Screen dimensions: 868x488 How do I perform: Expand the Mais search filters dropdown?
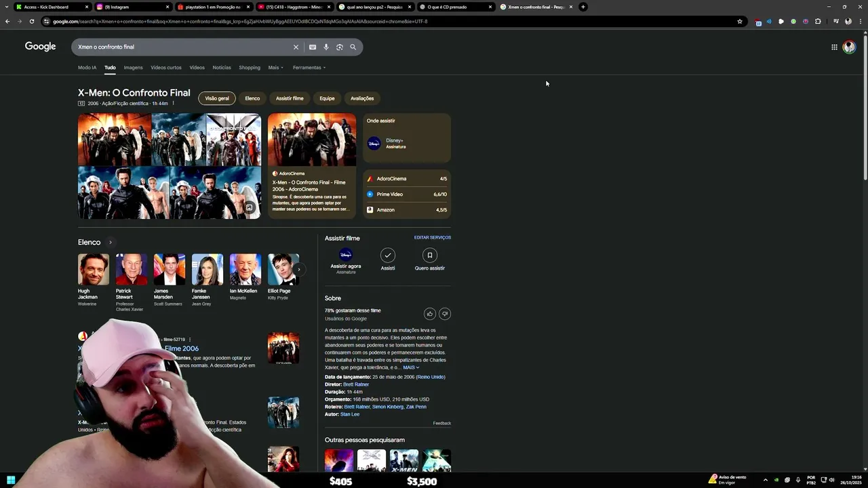tap(275, 68)
